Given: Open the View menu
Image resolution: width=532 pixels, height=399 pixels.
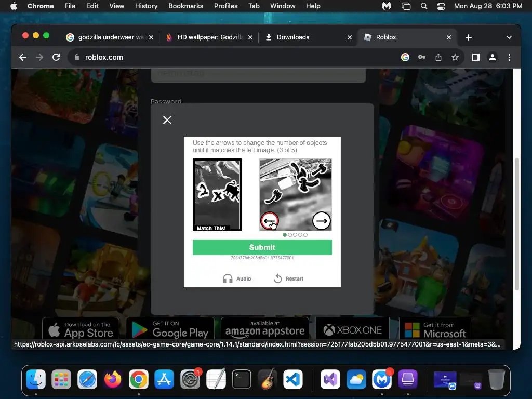Looking at the screenshot, I should (x=117, y=6).
